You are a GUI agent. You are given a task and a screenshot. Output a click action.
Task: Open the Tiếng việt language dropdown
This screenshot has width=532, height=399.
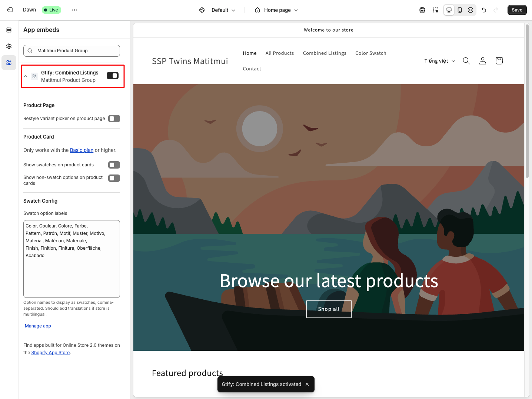(440, 61)
